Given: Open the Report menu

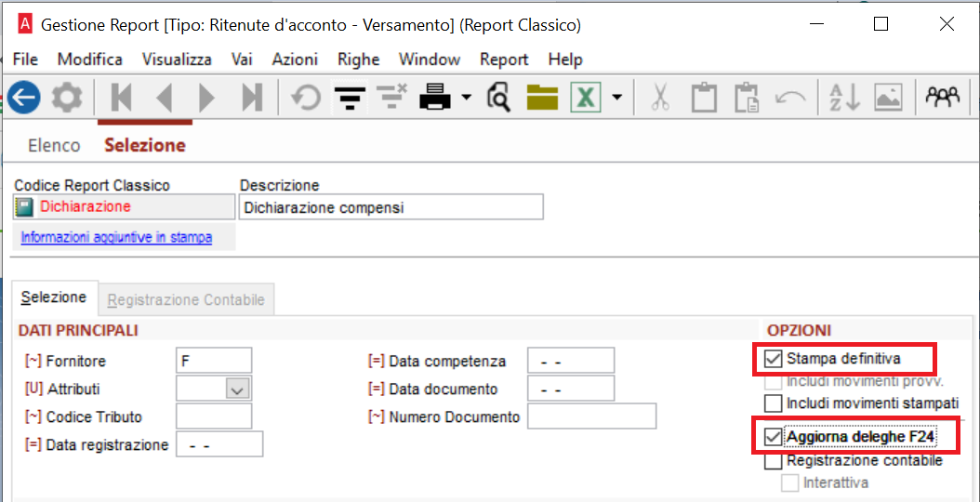Looking at the screenshot, I should 504,59.
